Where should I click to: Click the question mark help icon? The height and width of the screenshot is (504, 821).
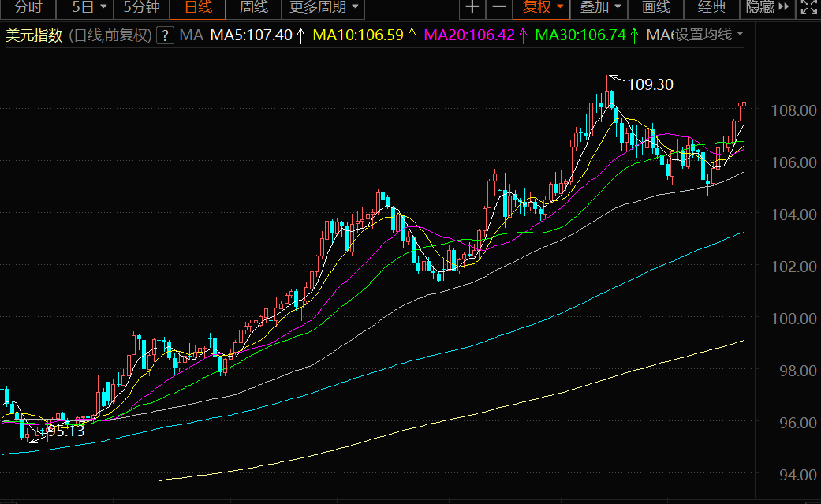coord(165,35)
